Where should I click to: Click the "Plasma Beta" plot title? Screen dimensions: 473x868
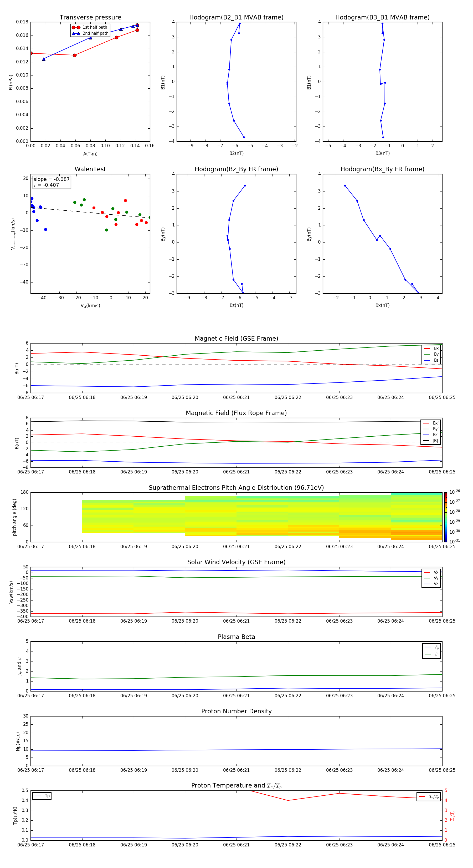click(236, 637)
